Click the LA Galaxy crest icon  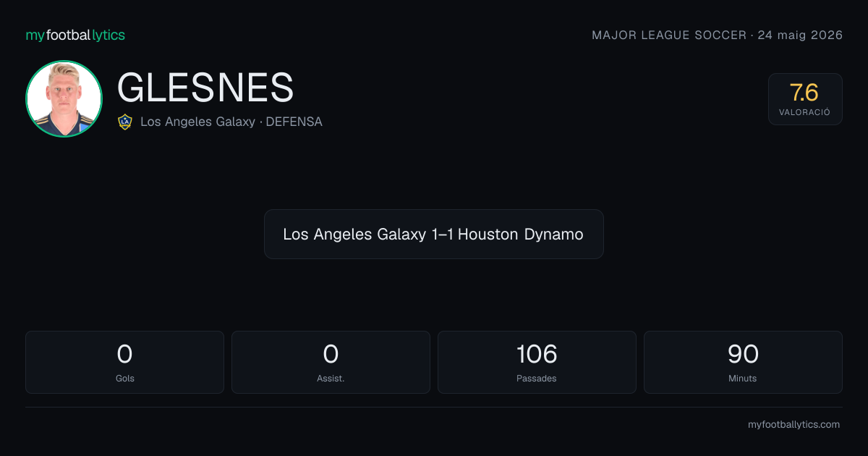124,122
